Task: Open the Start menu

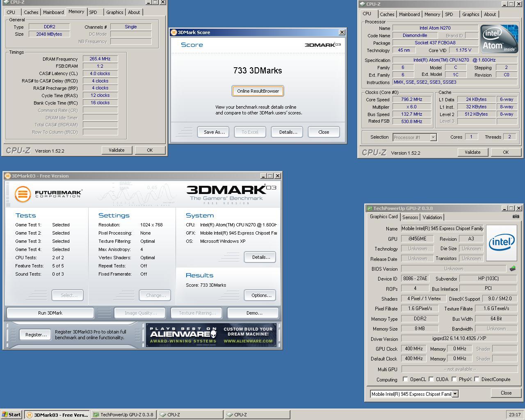Action: (11, 415)
